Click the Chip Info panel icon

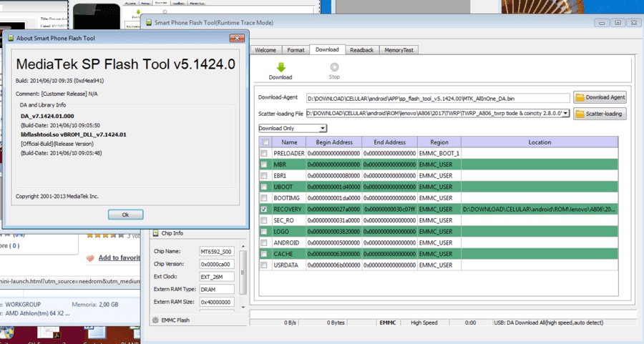pos(156,233)
